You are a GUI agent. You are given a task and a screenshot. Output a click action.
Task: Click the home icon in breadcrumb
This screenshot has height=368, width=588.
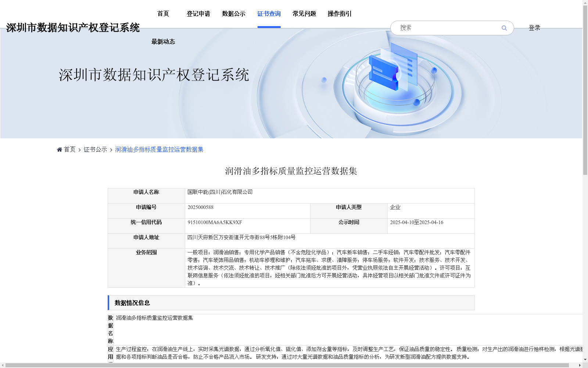click(x=60, y=149)
